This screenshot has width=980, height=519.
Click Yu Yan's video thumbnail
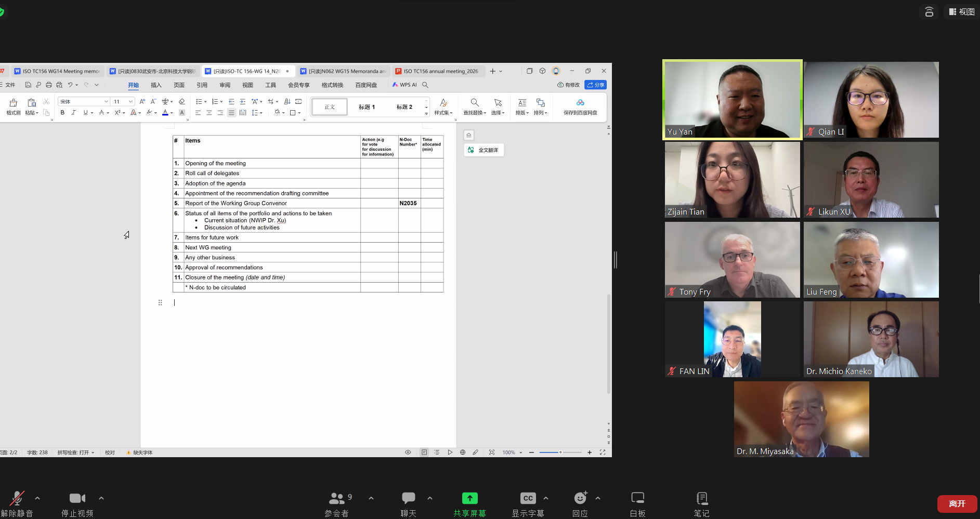click(733, 100)
